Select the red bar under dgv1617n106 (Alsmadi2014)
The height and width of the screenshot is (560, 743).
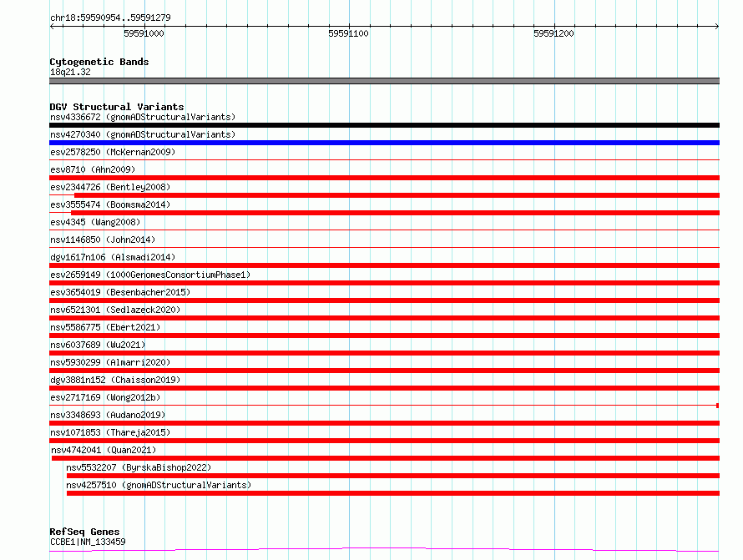(x=384, y=265)
